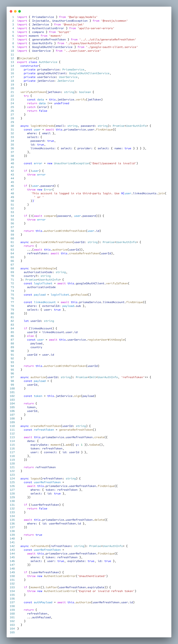Click the red close dot
Image resolution: width=178 pixels, height=644 pixels.
[11, 11]
